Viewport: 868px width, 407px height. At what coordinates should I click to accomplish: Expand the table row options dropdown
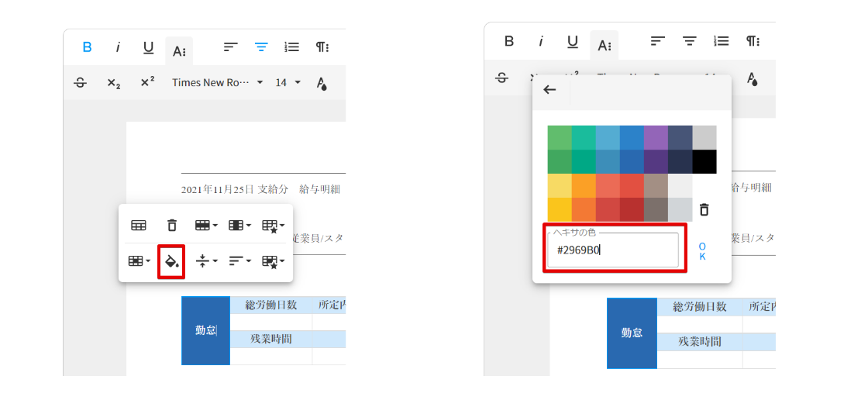tap(205, 226)
